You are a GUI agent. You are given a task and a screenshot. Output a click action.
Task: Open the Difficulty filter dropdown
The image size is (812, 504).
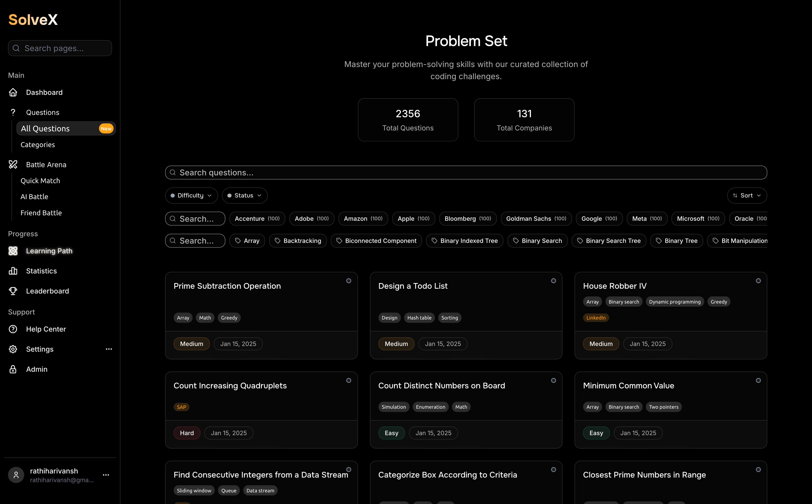pos(191,195)
